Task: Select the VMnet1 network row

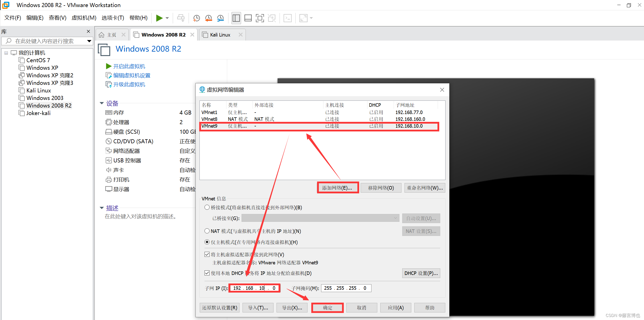Action: tap(319, 112)
